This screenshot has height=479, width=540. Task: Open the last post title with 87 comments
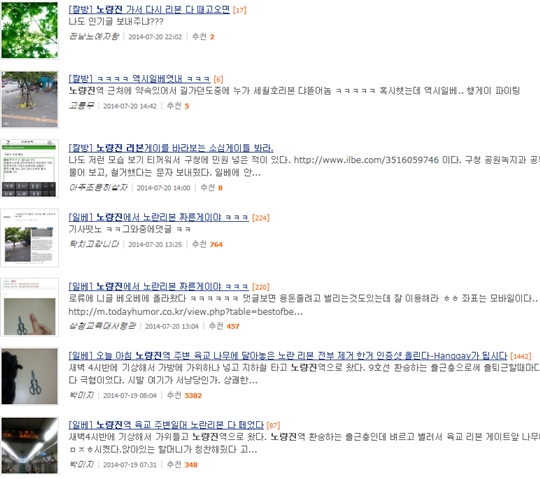pos(166,425)
